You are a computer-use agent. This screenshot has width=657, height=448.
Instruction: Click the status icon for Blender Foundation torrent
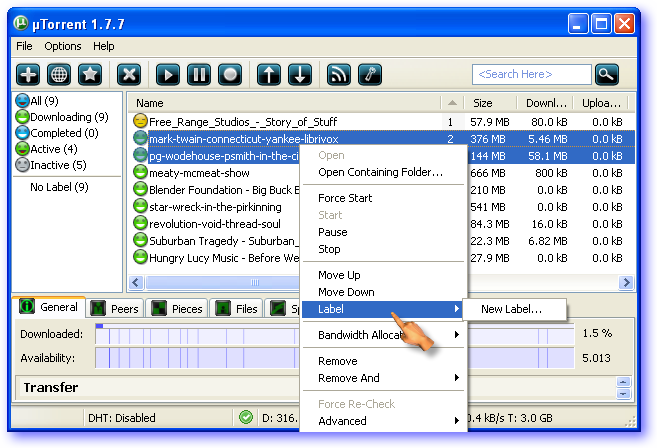click(140, 189)
